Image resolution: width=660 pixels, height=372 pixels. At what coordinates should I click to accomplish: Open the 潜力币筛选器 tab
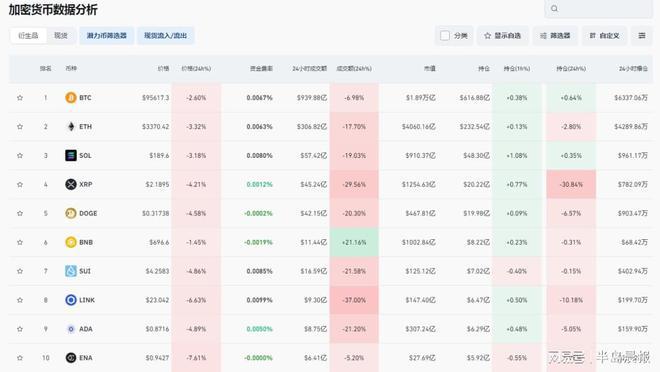tap(106, 36)
